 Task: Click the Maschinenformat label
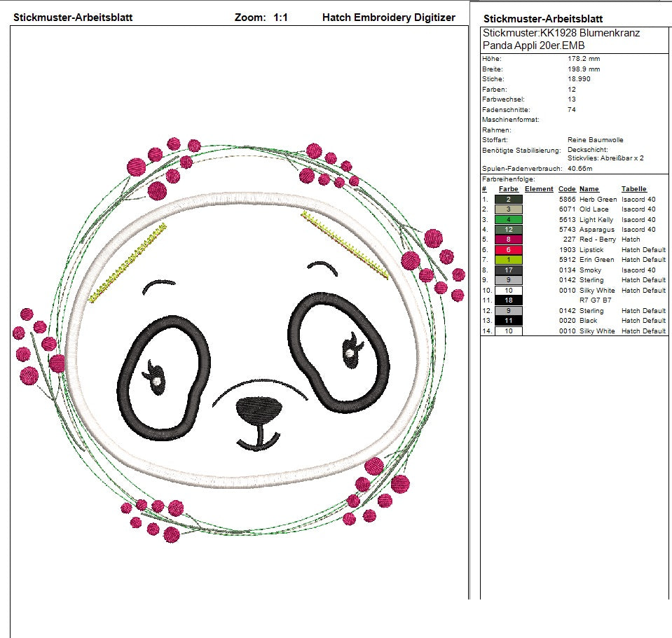[x=510, y=120]
